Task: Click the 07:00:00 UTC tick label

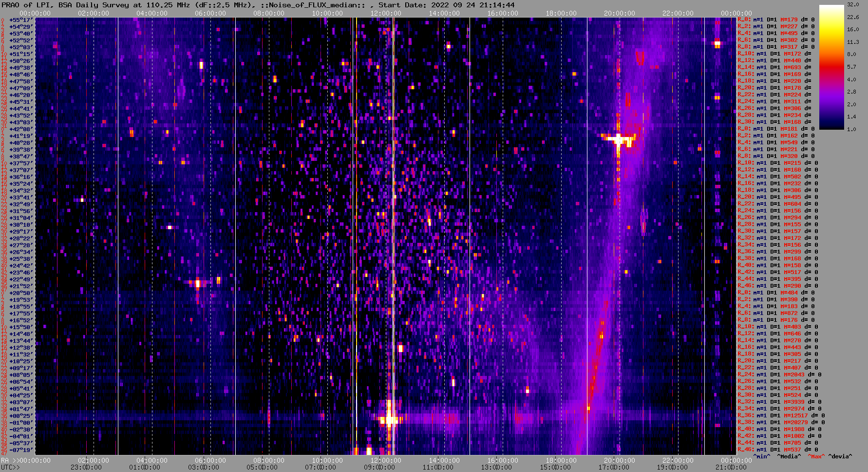Action: [x=321, y=467]
